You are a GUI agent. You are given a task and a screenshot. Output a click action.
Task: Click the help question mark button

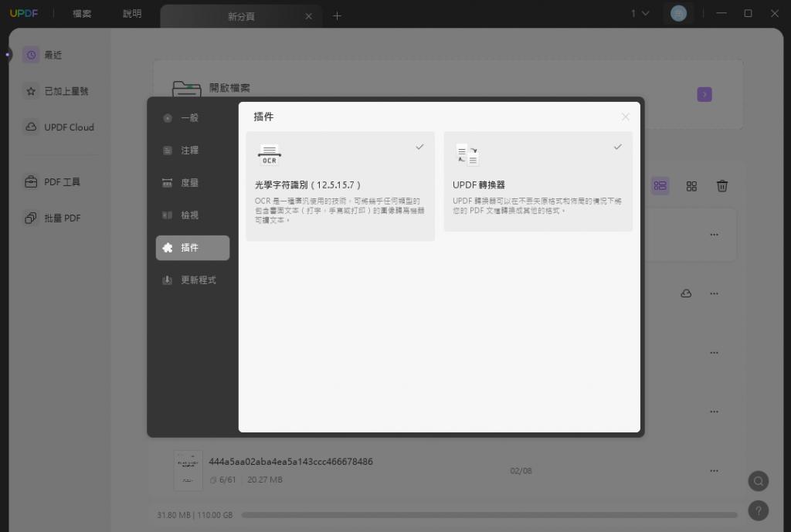point(759,511)
